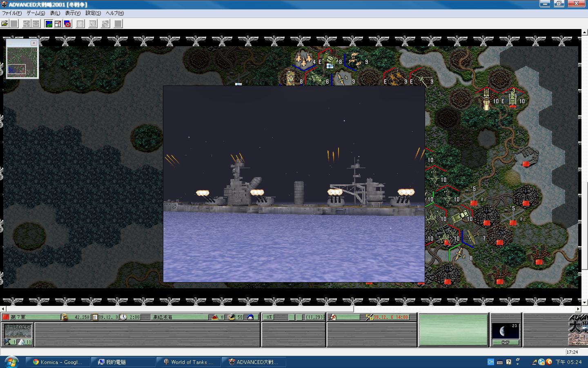The height and width of the screenshot is (368, 588).
Task: Click the clock icon in status bar
Action: tap(123, 317)
